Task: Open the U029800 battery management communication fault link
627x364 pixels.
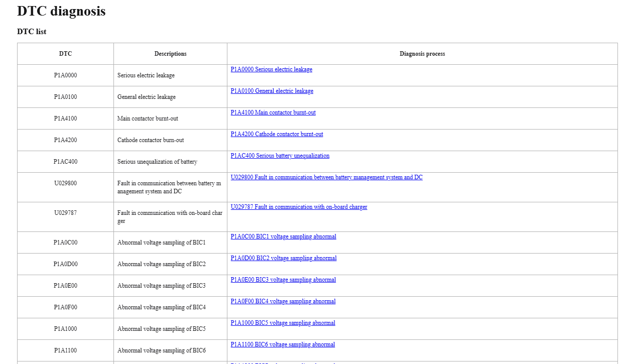Action: click(326, 177)
